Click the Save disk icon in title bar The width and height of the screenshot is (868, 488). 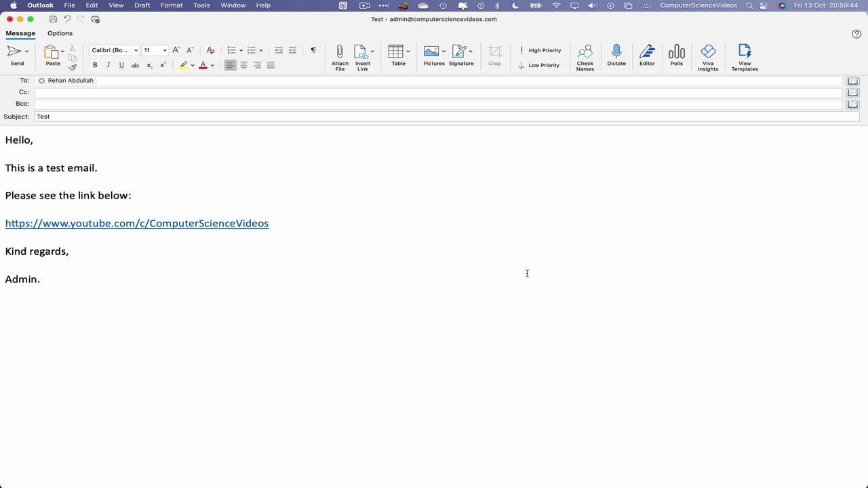[x=53, y=19]
